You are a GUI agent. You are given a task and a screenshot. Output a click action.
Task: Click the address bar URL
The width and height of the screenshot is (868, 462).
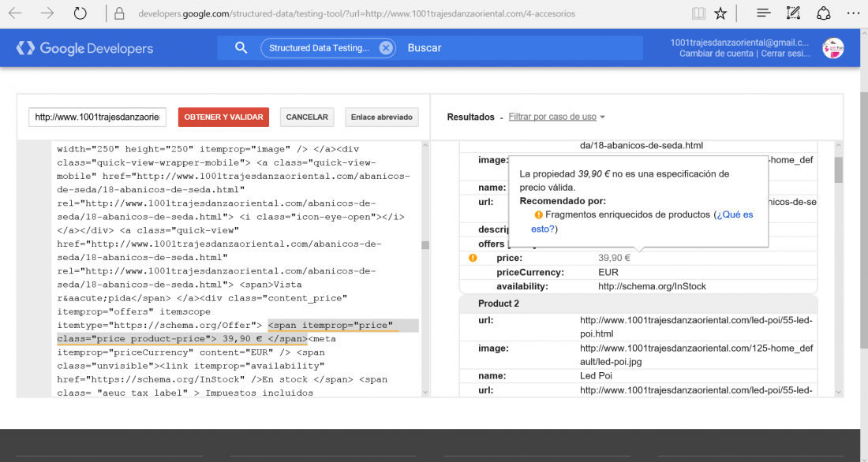[357, 14]
